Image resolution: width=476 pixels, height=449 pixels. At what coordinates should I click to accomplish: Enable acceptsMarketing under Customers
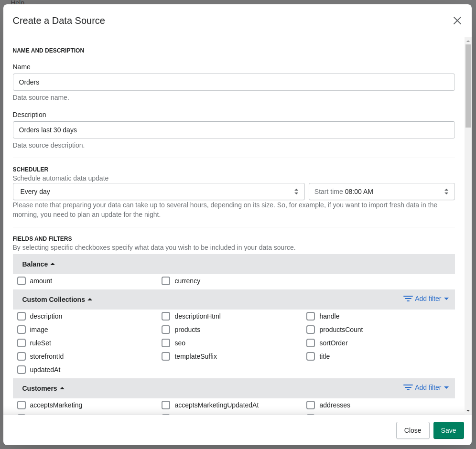[x=22, y=405]
